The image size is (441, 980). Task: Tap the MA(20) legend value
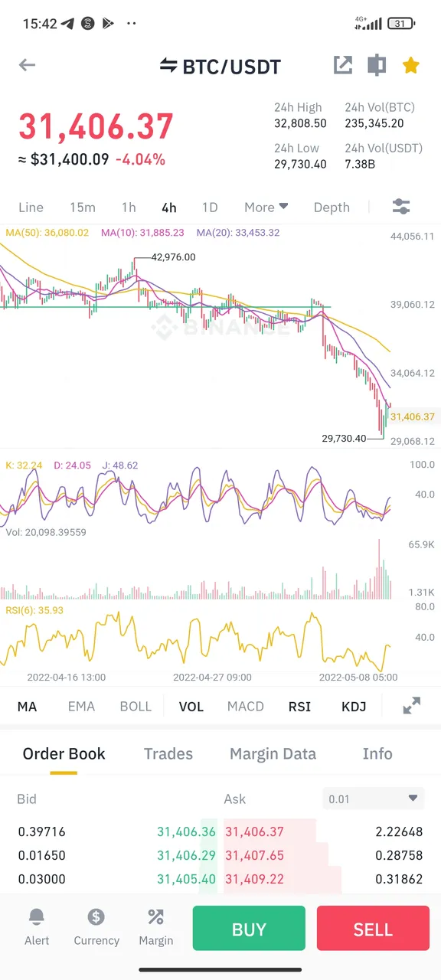coord(238,233)
